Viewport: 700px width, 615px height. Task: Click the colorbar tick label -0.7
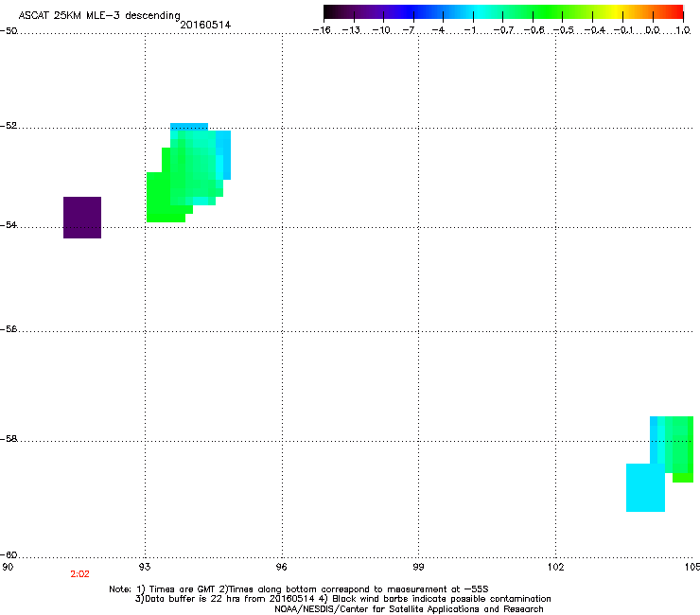(503, 30)
